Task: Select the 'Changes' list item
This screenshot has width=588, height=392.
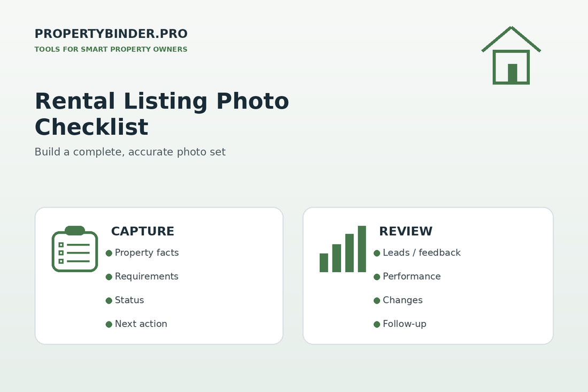Action: coord(403,300)
